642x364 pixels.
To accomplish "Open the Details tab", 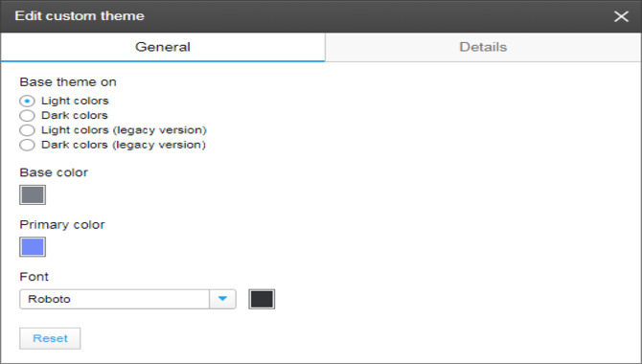I will point(483,47).
